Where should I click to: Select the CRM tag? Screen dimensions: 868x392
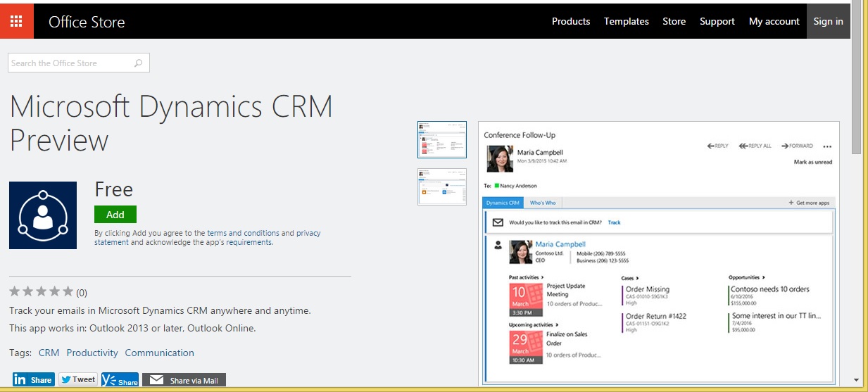tap(49, 353)
